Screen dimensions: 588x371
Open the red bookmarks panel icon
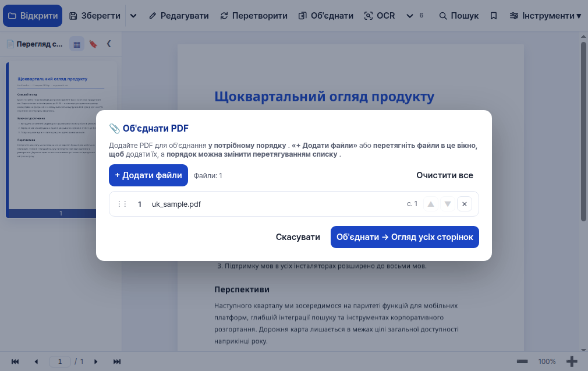pyautogui.click(x=93, y=44)
